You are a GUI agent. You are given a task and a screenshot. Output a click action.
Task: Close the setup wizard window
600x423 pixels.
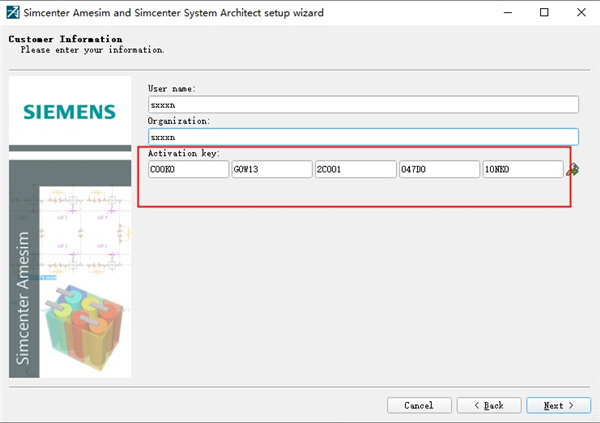click(579, 13)
